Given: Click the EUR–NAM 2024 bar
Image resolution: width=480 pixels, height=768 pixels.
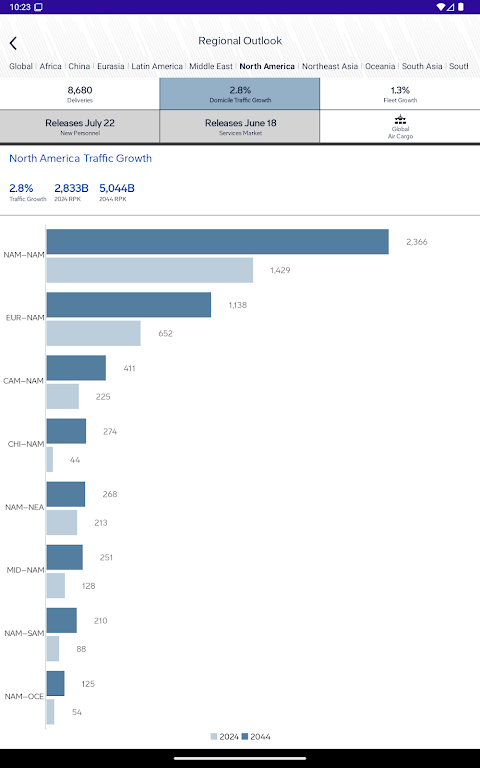Looking at the screenshot, I should pyautogui.click(x=94, y=333).
